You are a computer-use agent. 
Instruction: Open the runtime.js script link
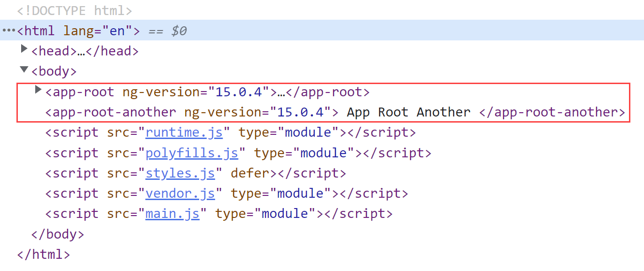coord(184,132)
